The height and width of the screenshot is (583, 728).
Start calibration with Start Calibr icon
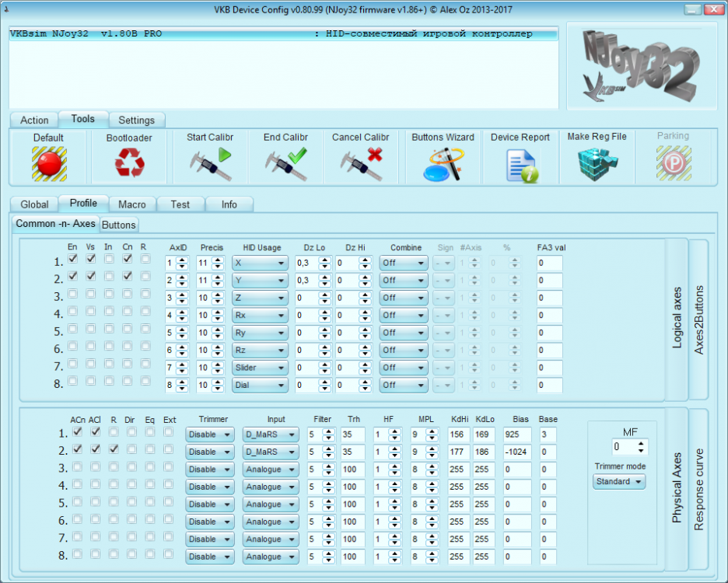pyautogui.click(x=208, y=164)
